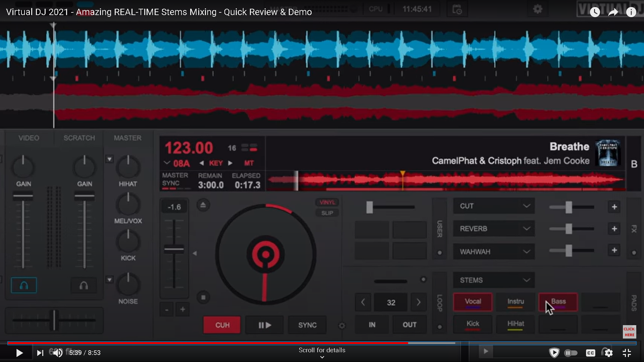The image size is (644, 362).
Task: Open the PADS side tab
Action: click(x=634, y=303)
